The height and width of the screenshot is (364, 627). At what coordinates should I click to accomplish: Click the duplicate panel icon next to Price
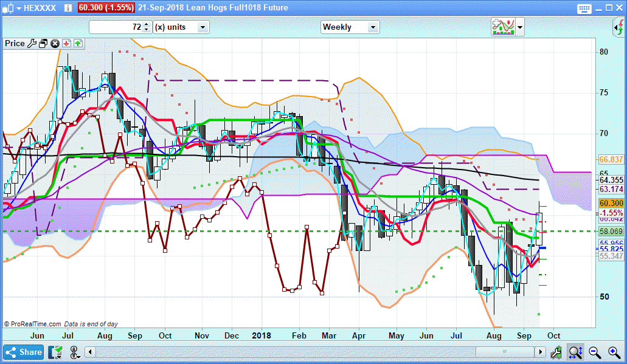point(43,44)
